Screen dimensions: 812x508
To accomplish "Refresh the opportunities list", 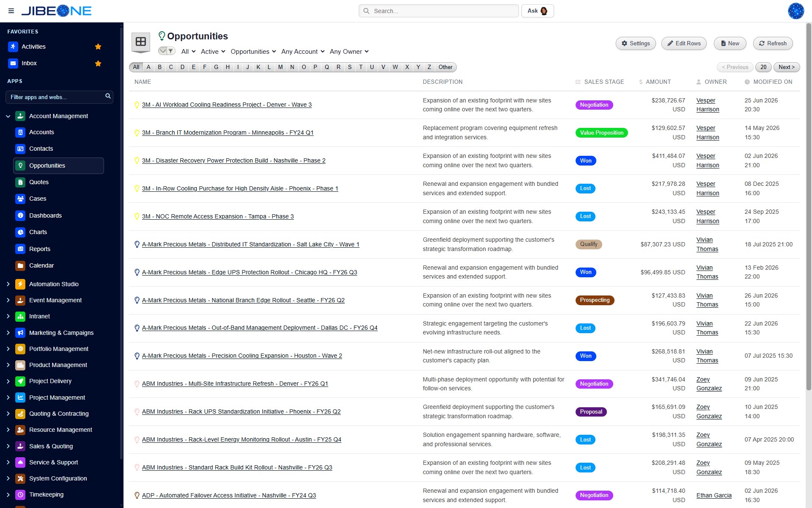I will click(x=773, y=43).
